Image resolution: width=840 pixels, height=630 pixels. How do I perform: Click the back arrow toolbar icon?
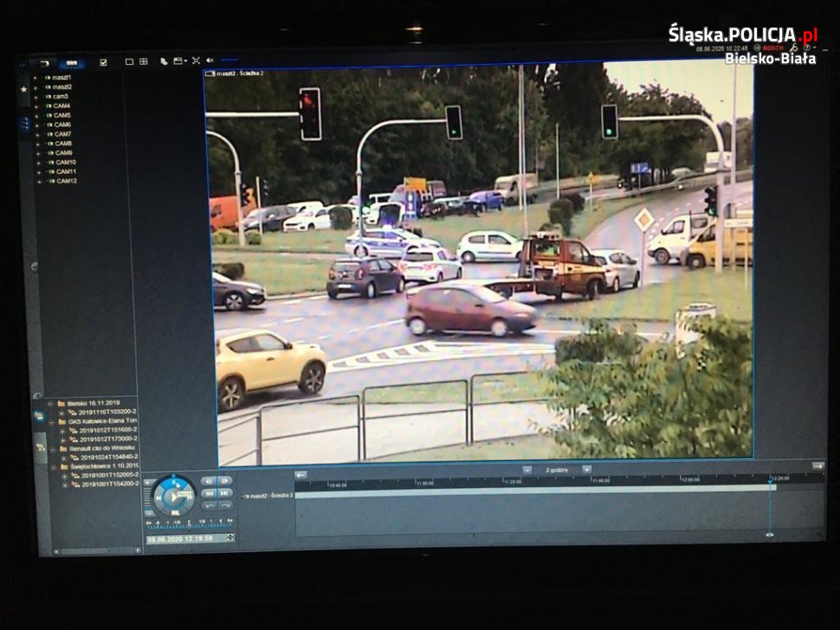(44, 64)
